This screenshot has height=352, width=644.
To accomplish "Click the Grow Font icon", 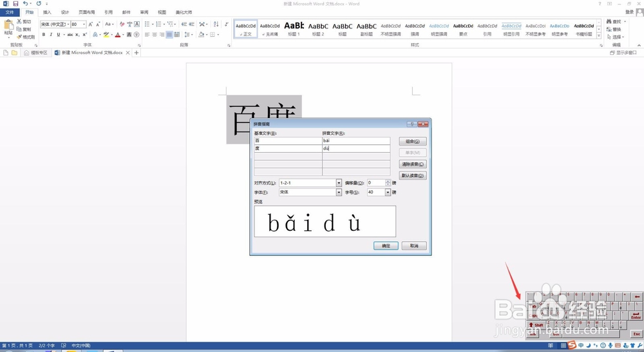I will [x=90, y=24].
